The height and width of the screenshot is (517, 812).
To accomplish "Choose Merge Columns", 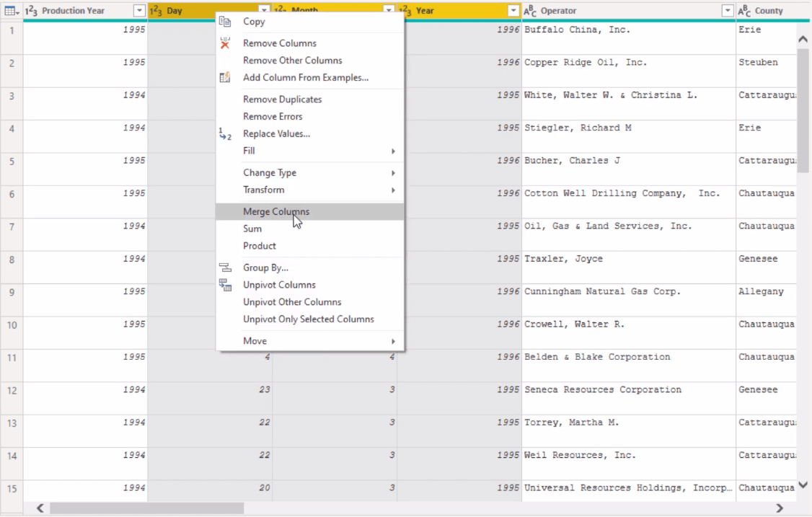I will [x=309, y=211].
